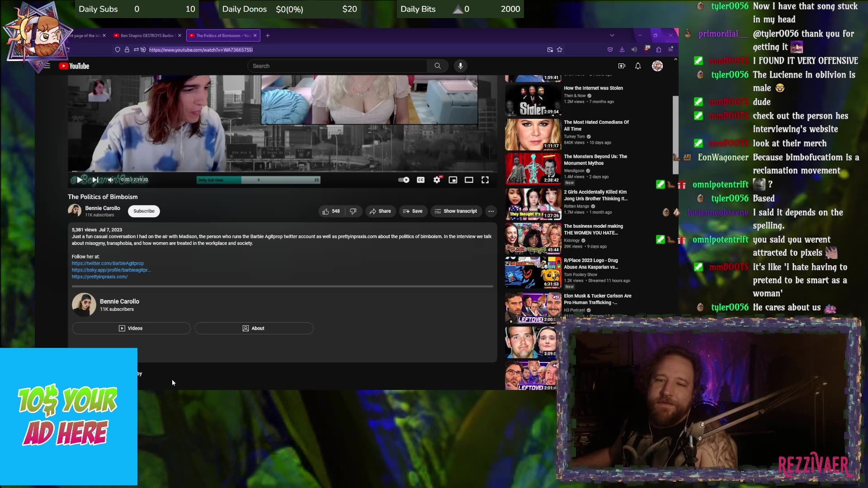Skip to the next video
868x488 pixels.
click(x=95, y=180)
